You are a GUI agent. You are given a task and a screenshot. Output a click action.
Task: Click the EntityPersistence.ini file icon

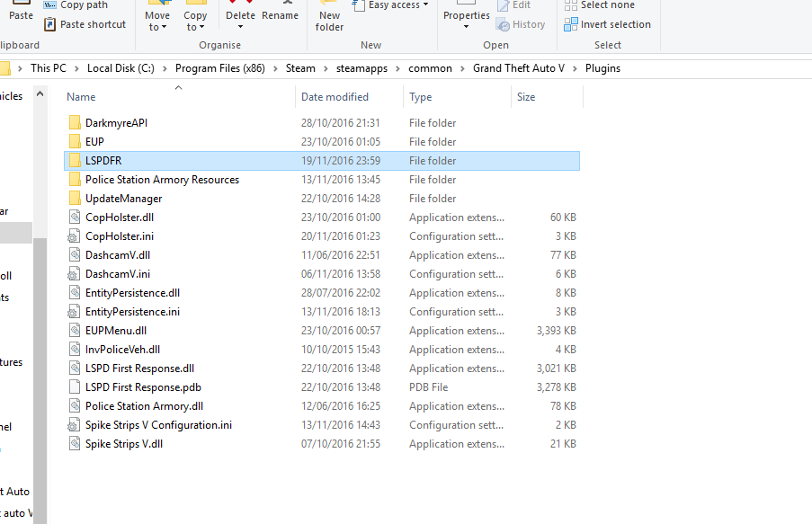(74, 312)
